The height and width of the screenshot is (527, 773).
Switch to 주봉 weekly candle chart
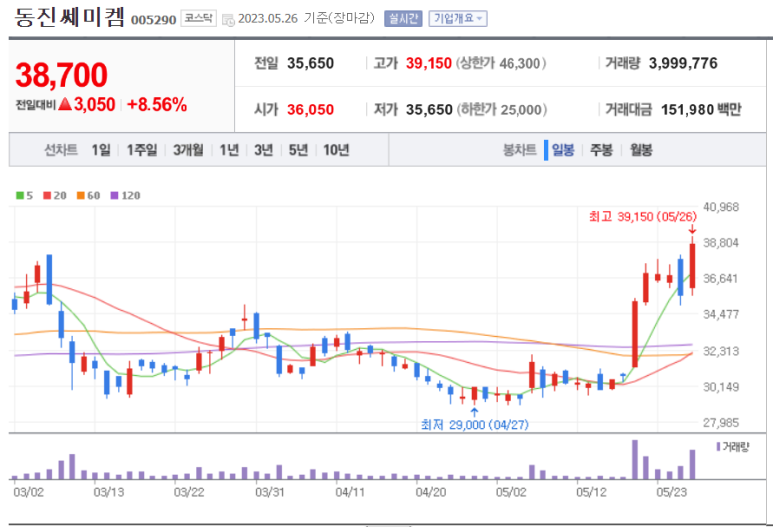point(601,150)
